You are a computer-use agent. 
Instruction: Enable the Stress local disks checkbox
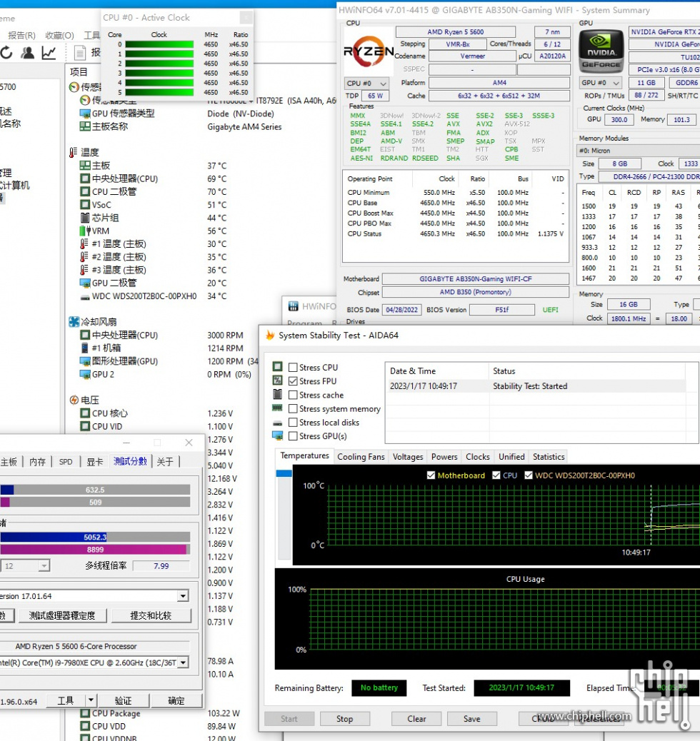pos(294,422)
